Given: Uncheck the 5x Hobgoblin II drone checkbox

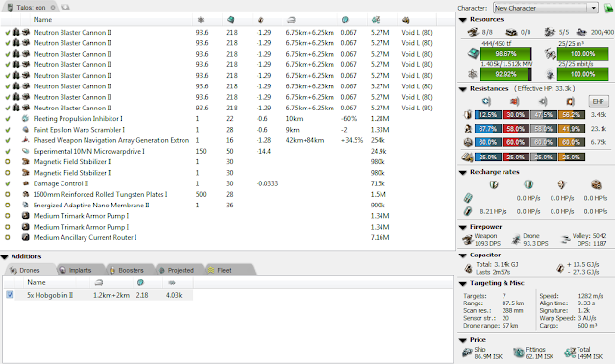Looking at the screenshot, I should tap(10, 295).
